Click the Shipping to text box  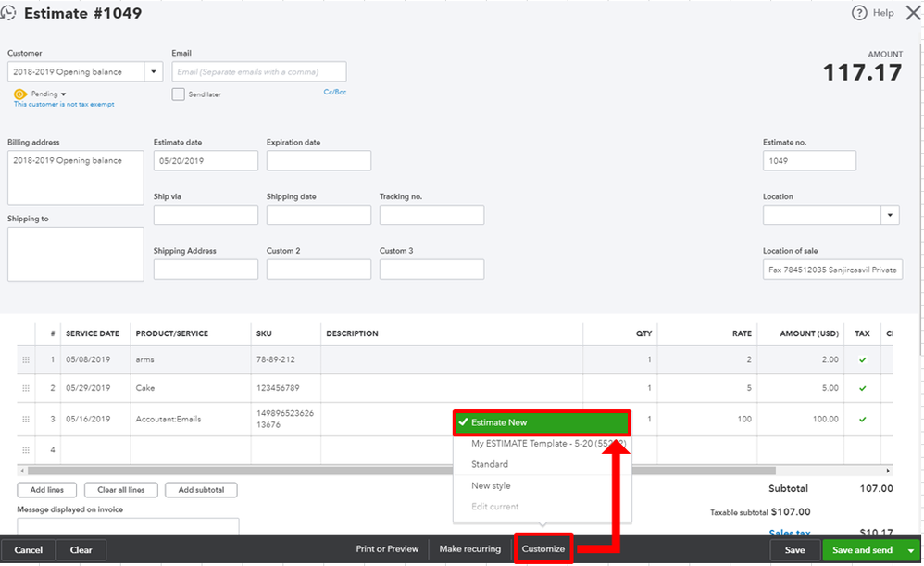75,254
